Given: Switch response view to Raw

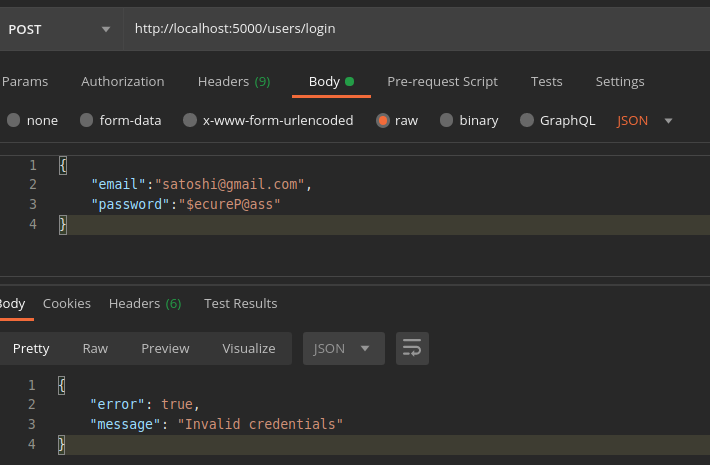Looking at the screenshot, I should [x=95, y=348].
